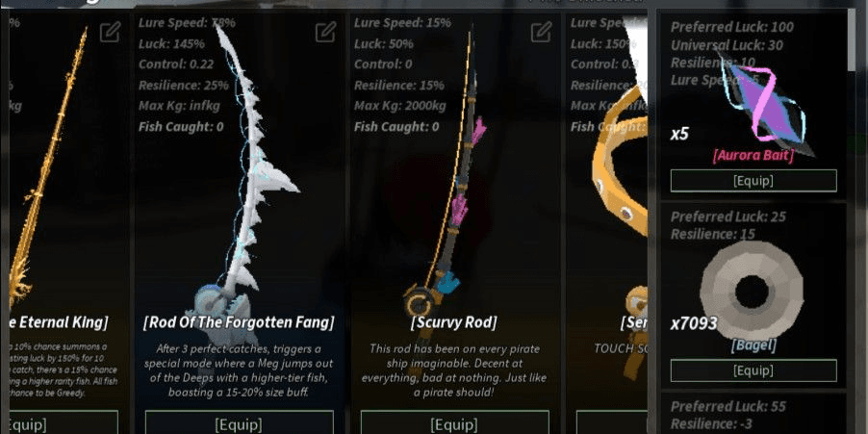Click the Scurvy Rod model image

[448, 177]
